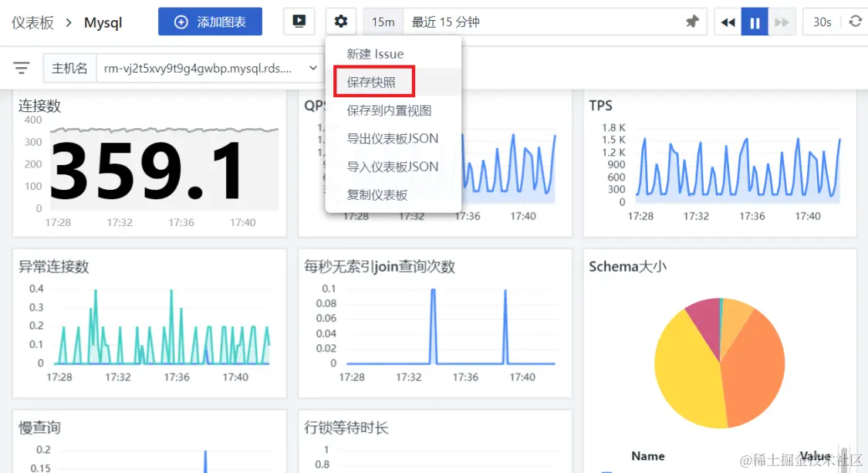This screenshot has width=868, height=473.
Task: Select the 15m time range button
Action: [x=383, y=22]
